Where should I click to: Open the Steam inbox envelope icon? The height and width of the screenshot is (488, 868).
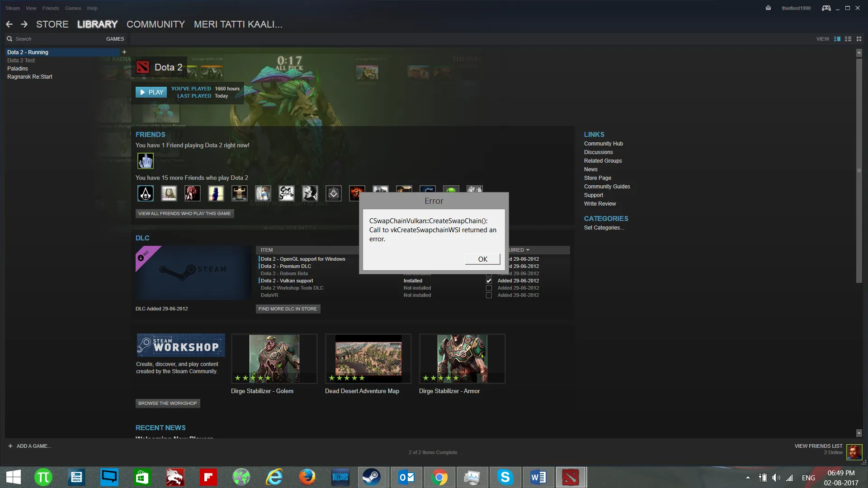click(x=768, y=8)
